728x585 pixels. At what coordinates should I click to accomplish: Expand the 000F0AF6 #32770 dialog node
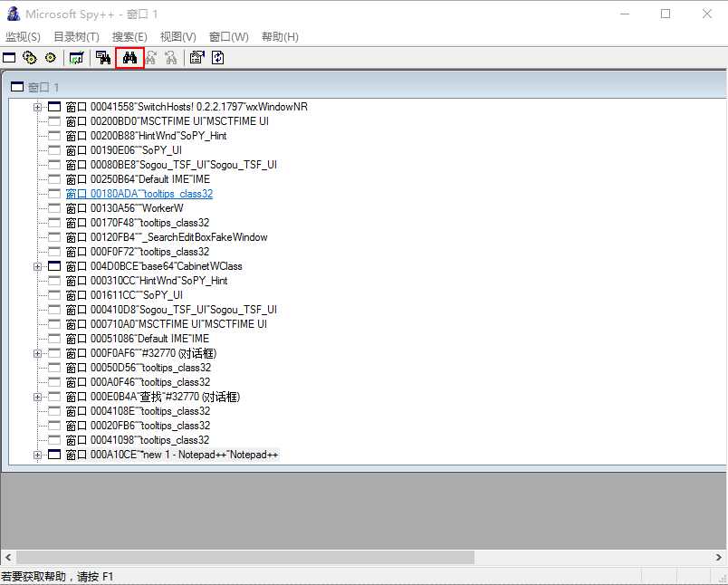pyautogui.click(x=38, y=354)
